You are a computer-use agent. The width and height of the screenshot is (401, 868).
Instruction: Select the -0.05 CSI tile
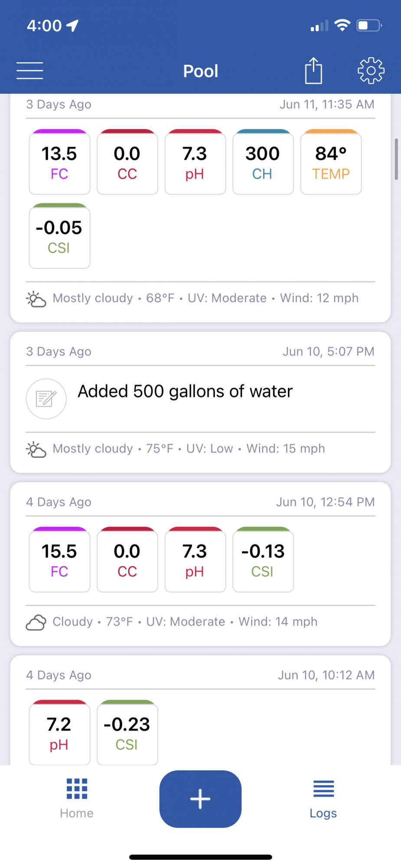[59, 236]
